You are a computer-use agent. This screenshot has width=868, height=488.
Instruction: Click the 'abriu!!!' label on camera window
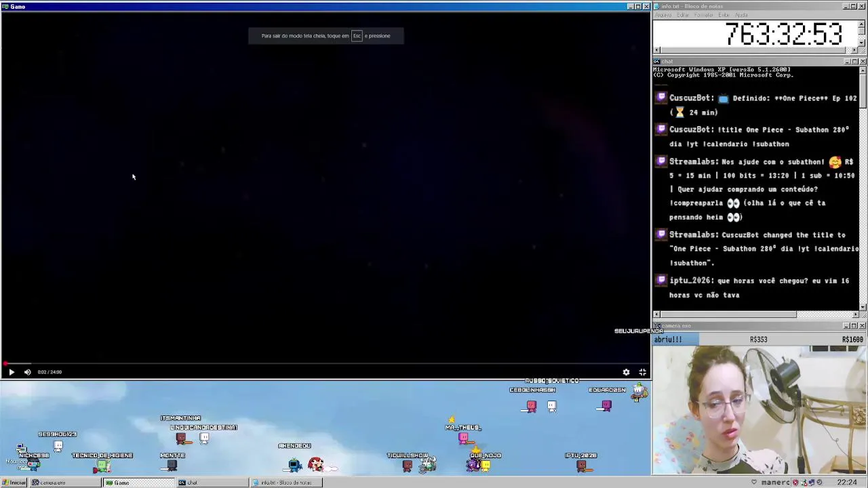pos(669,340)
